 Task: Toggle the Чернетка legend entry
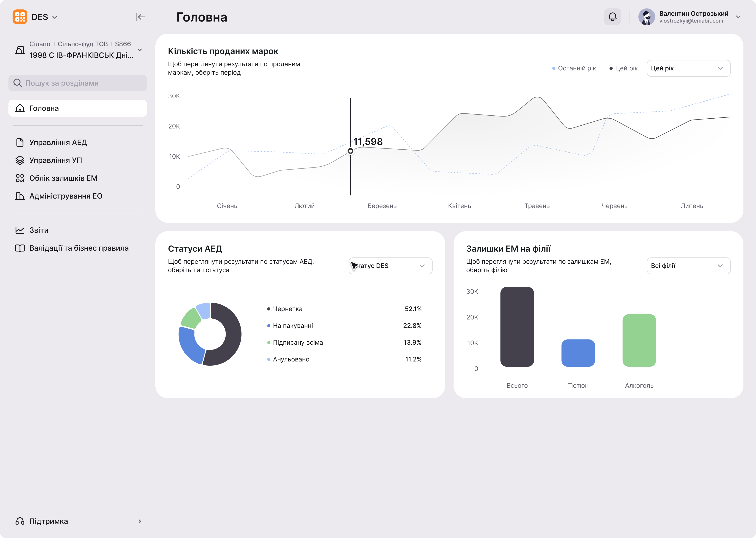tap(285, 309)
